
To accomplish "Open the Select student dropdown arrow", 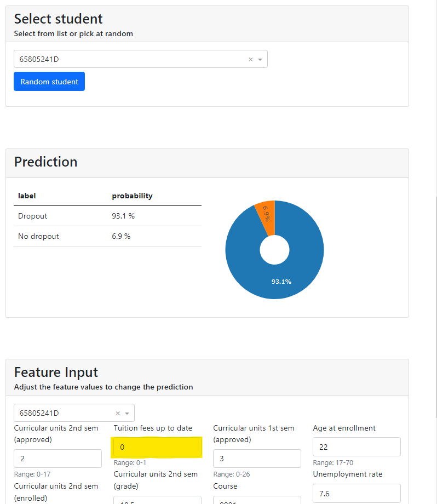I will [x=260, y=60].
